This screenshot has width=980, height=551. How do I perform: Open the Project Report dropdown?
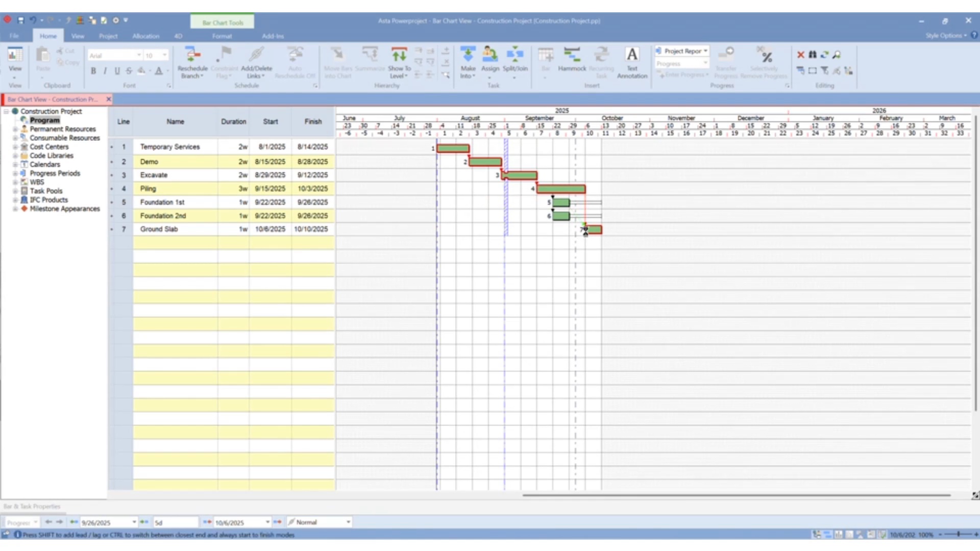[x=705, y=51]
